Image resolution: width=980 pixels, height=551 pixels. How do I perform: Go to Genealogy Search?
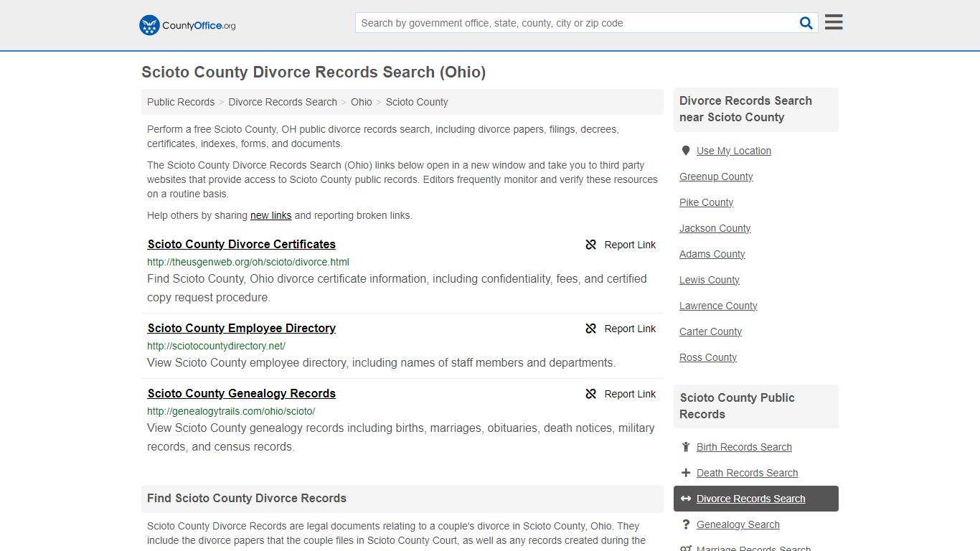click(738, 524)
